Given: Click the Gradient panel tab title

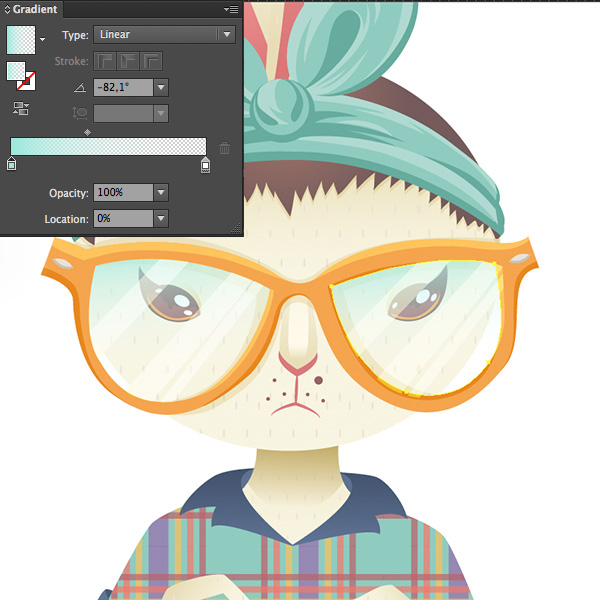Looking at the screenshot, I should (35, 9).
